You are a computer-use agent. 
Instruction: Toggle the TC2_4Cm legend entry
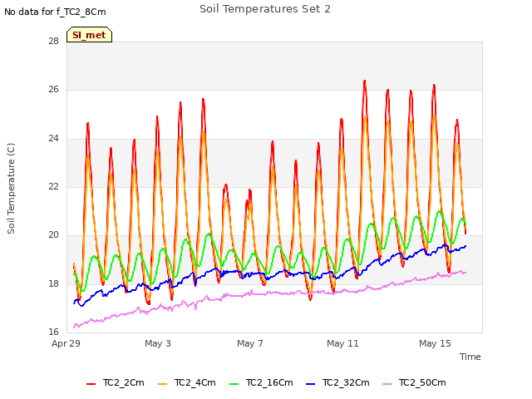click(187, 383)
